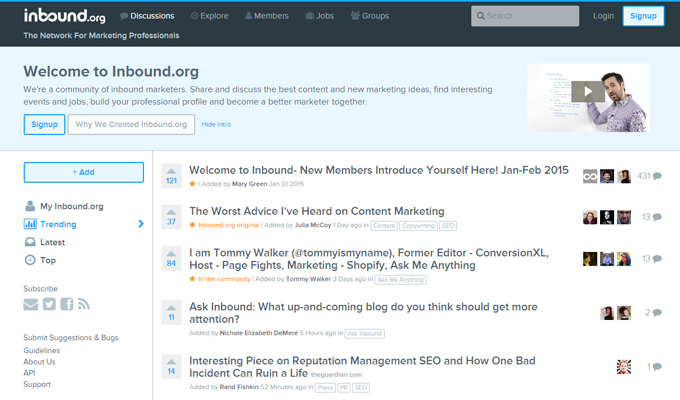
Task: Click the Signup button in welcome banner
Action: (x=44, y=125)
